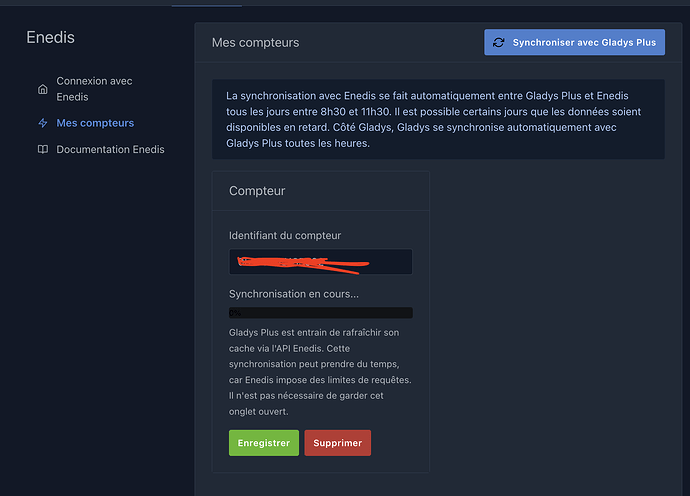Click the Gladys Plus cache refresh description text
Screen dimensions: 690x496
[x=320, y=372]
